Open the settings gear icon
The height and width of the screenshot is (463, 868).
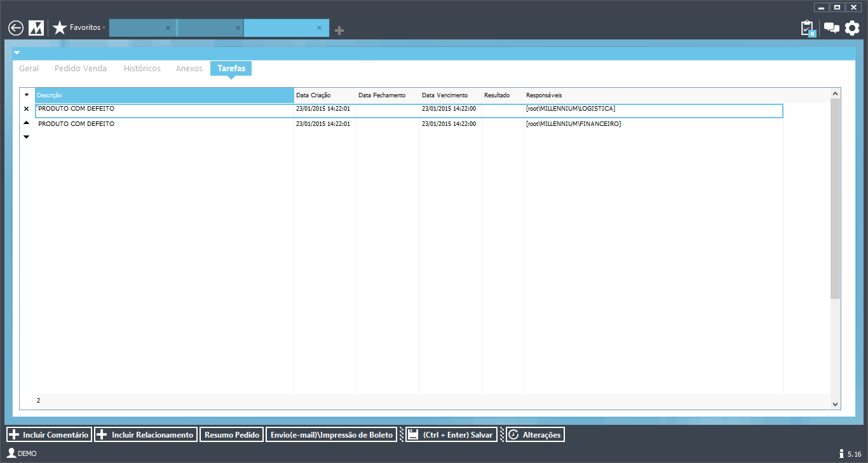(x=852, y=28)
